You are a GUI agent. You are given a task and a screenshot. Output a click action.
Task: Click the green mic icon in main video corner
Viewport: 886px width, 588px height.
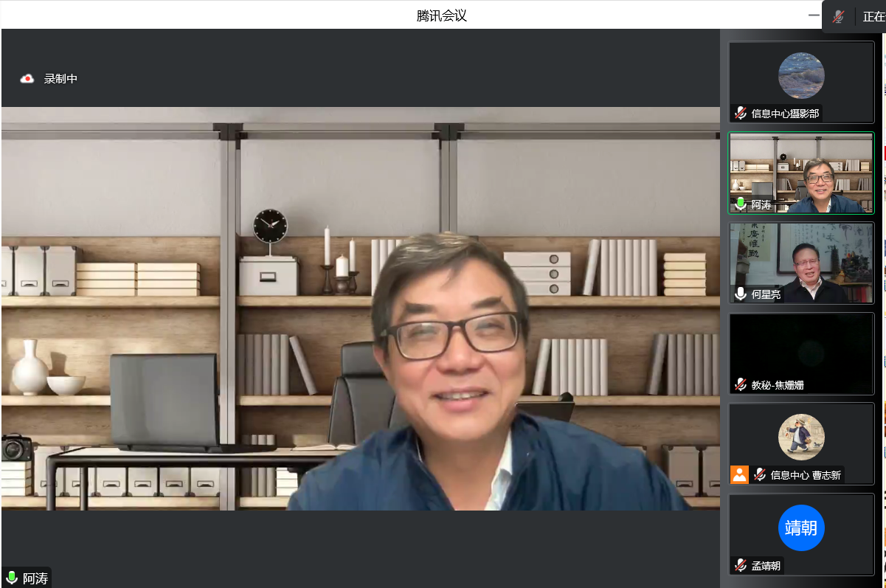click(x=12, y=578)
